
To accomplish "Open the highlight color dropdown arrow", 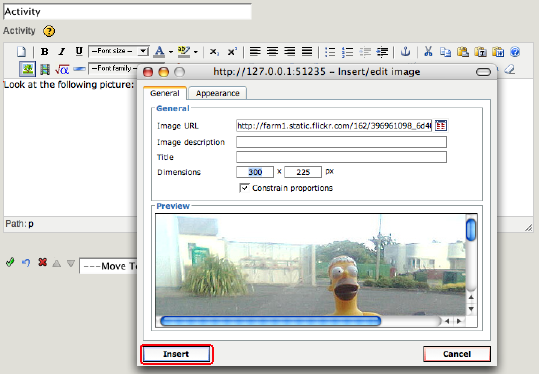I will [x=196, y=52].
